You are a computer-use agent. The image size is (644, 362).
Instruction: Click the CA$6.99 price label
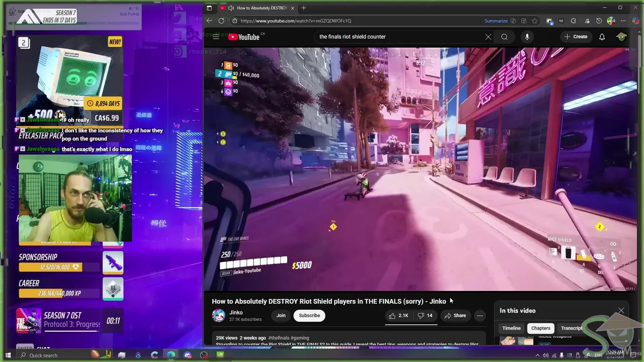pos(107,118)
